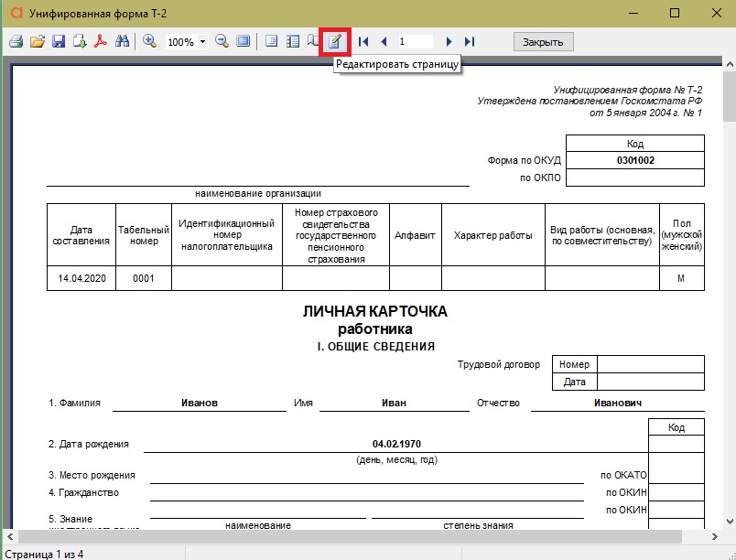This screenshot has width=736, height=560.
Task: Switch to full screen view icon
Action: [244, 41]
